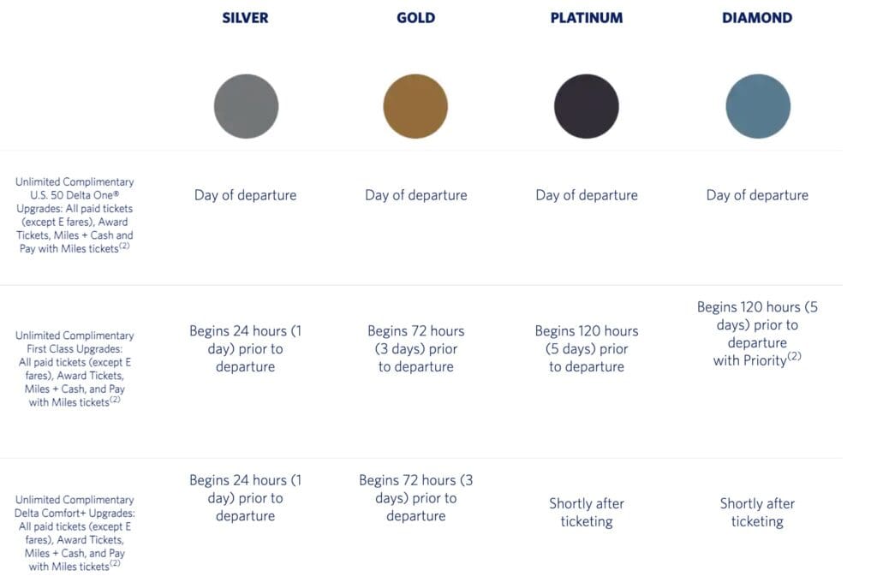The image size is (877, 588).
Task: Click the brown Gold tier circle
Action: 415,106
